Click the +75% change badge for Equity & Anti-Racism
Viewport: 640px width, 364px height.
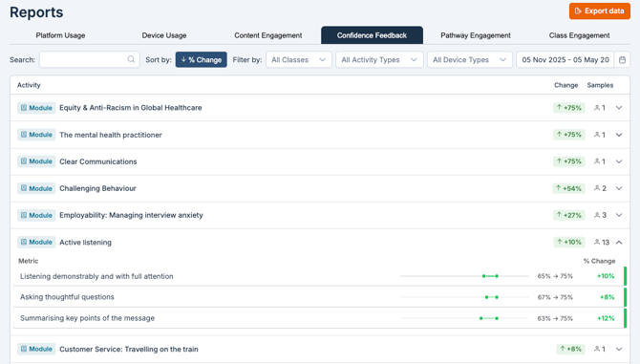click(569, 108)
